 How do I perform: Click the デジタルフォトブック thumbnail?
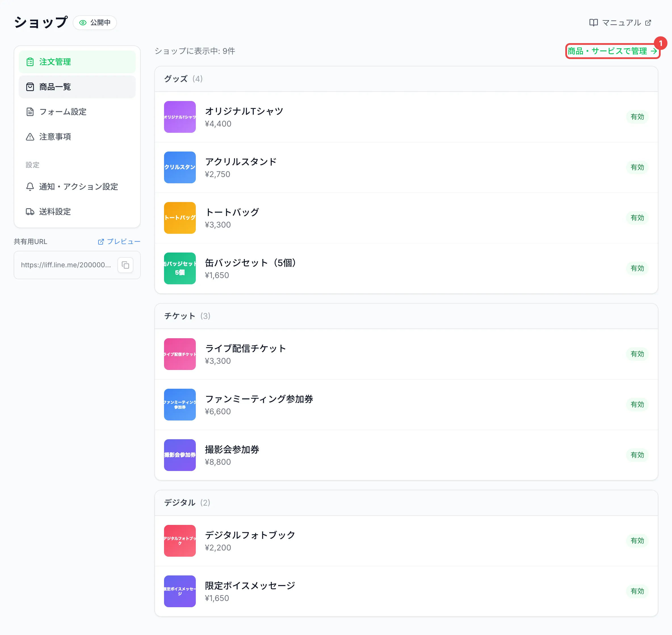click(x=180, y=541)
